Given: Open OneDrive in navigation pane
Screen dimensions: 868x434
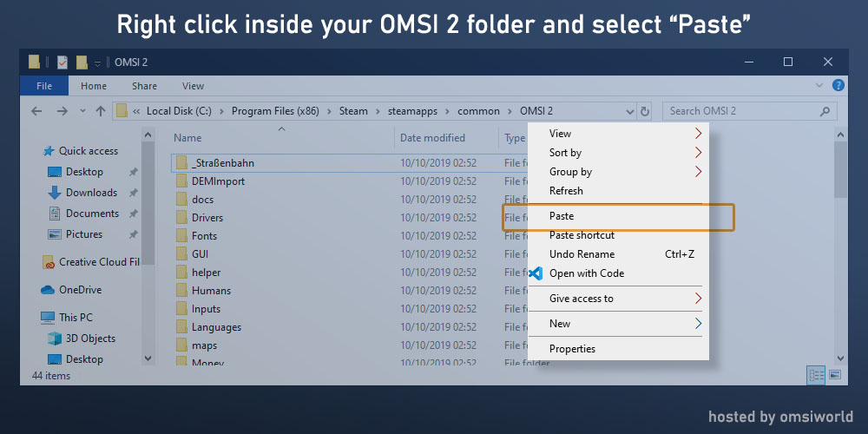Looking at the screenshot, I should pos(80,290).
